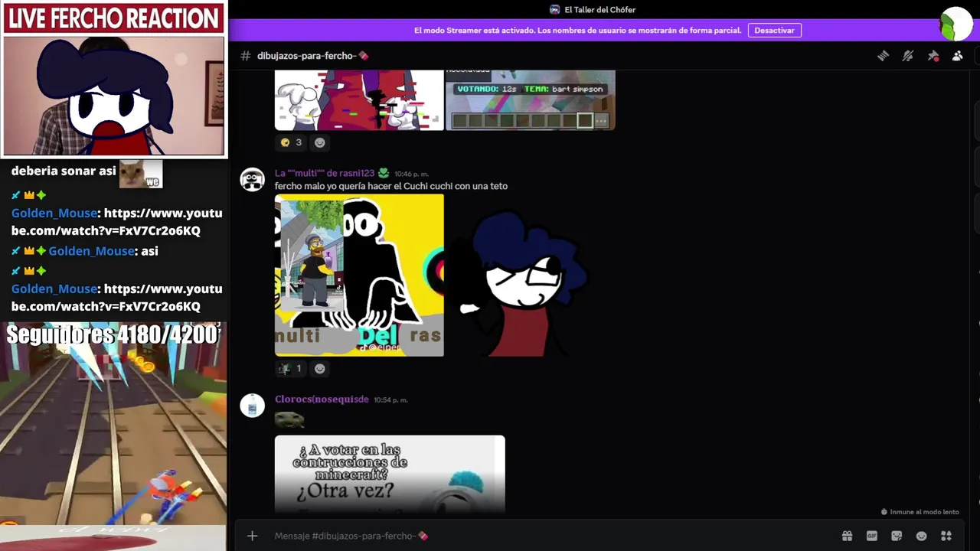Click the cat emote after 'deberia sonar asi'
980x551 pixels.
141,174
